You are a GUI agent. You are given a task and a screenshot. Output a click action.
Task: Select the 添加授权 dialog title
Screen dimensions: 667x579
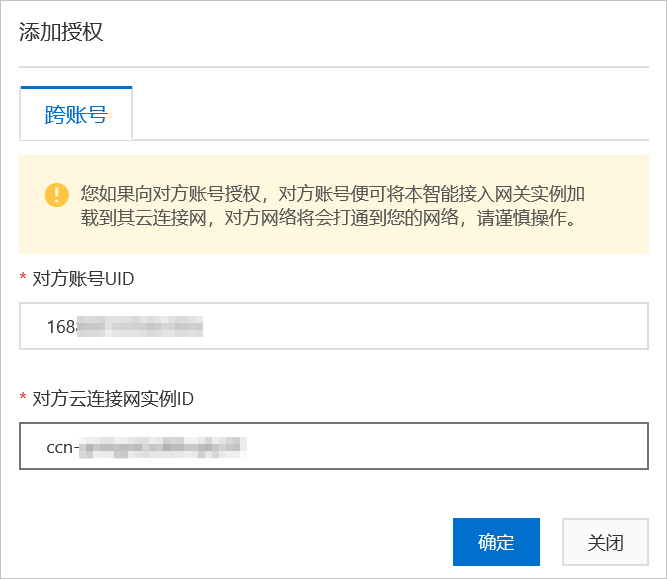pyautogui.click(x=61, y=32)
